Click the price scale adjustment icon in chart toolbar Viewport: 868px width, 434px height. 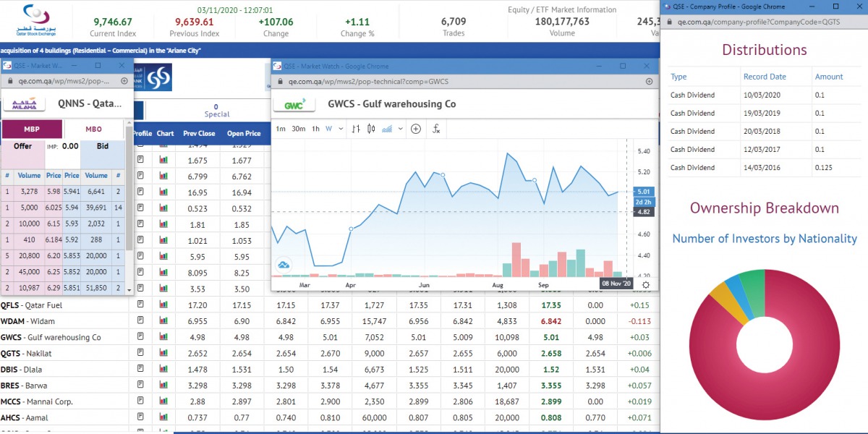click(356, 129)
